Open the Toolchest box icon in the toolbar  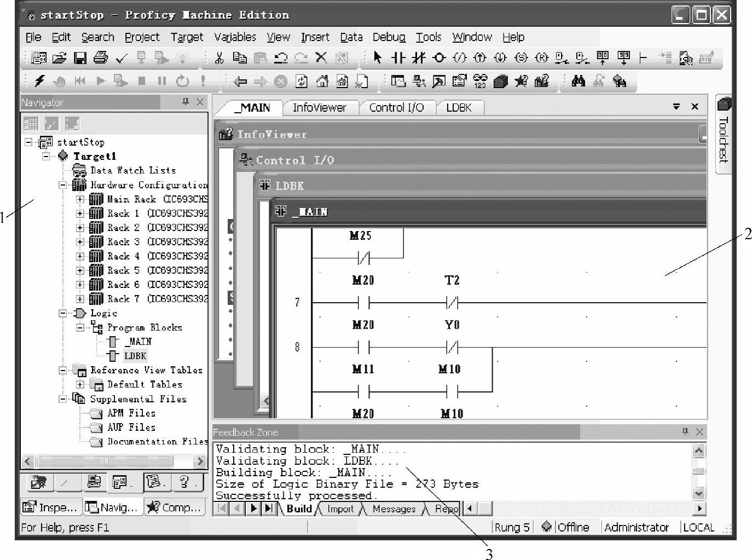[500, 82]
